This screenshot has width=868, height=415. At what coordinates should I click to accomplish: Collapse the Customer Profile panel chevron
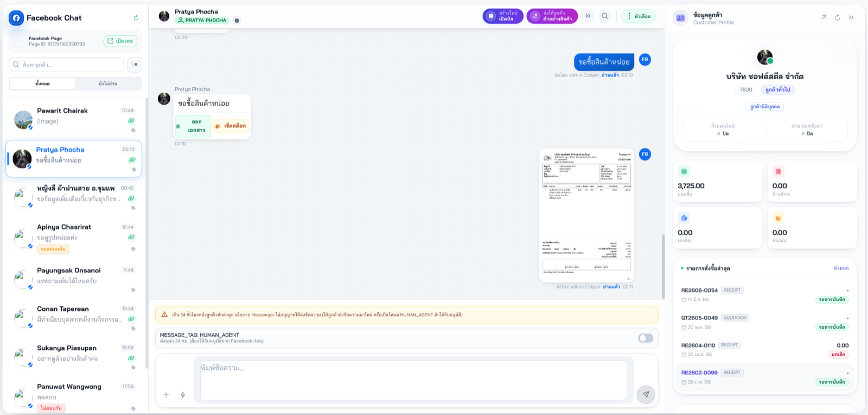(x=851, y=17)
